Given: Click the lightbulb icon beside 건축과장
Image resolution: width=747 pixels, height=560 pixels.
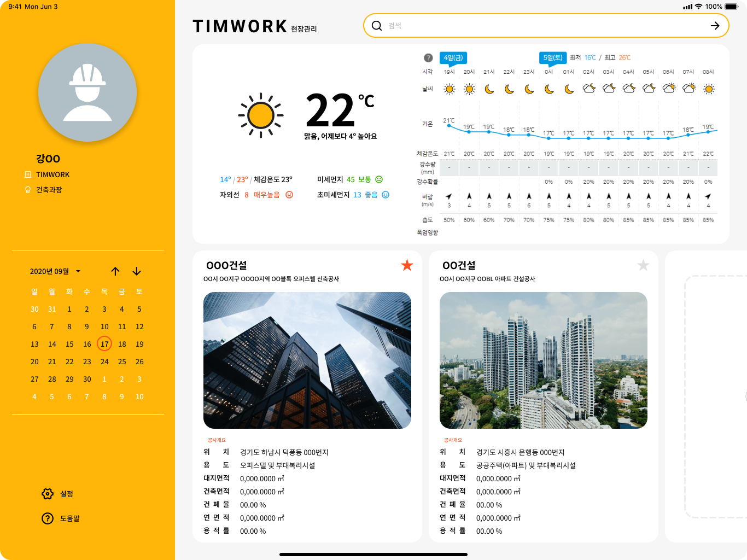Looking at the screenshot, I should coord(28,190).
